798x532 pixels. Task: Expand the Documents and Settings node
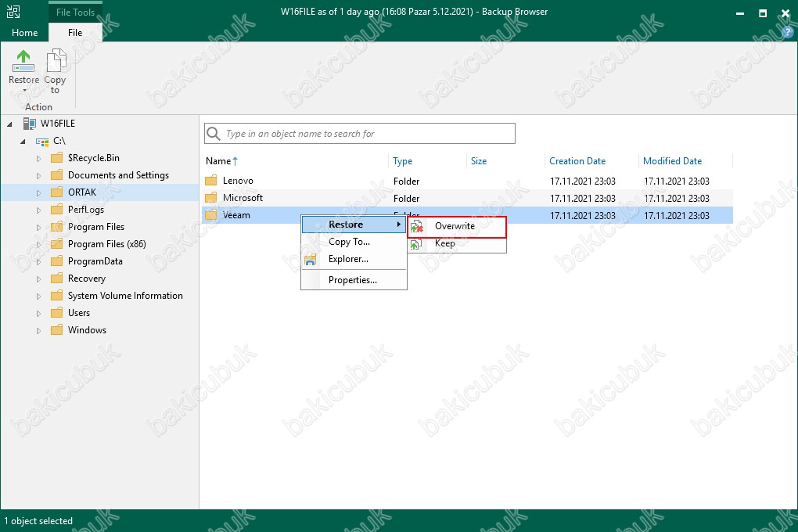point(38,175)
